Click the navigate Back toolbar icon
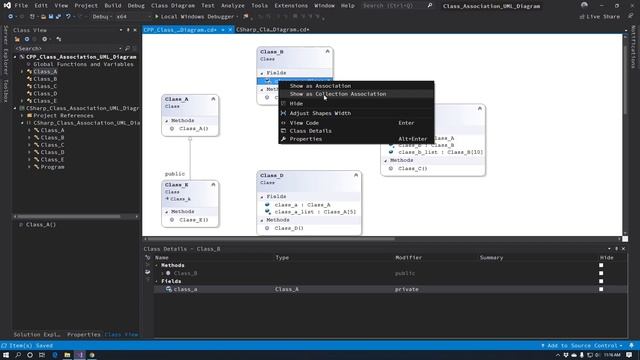The image size is (640, 360). coord(11,17)
